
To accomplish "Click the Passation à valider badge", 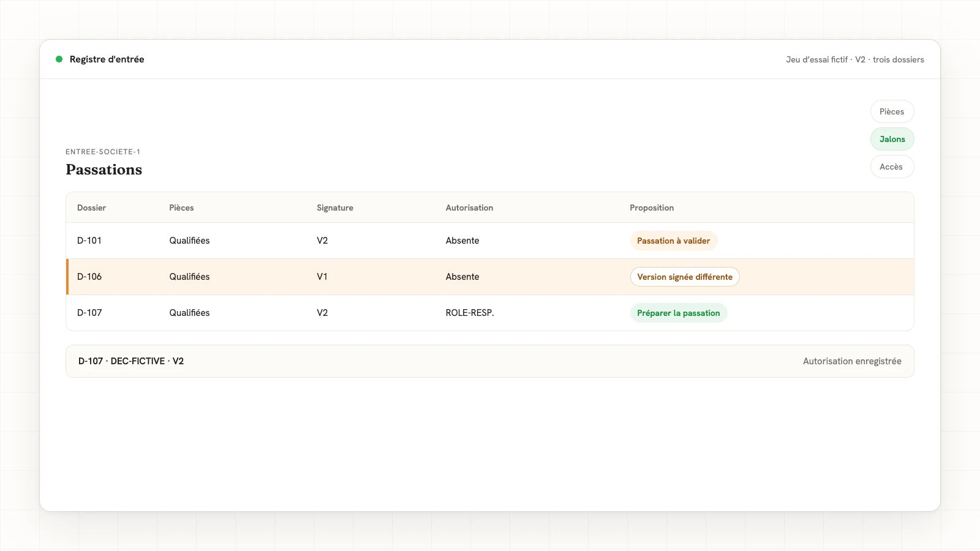I will tap(673, 241).
